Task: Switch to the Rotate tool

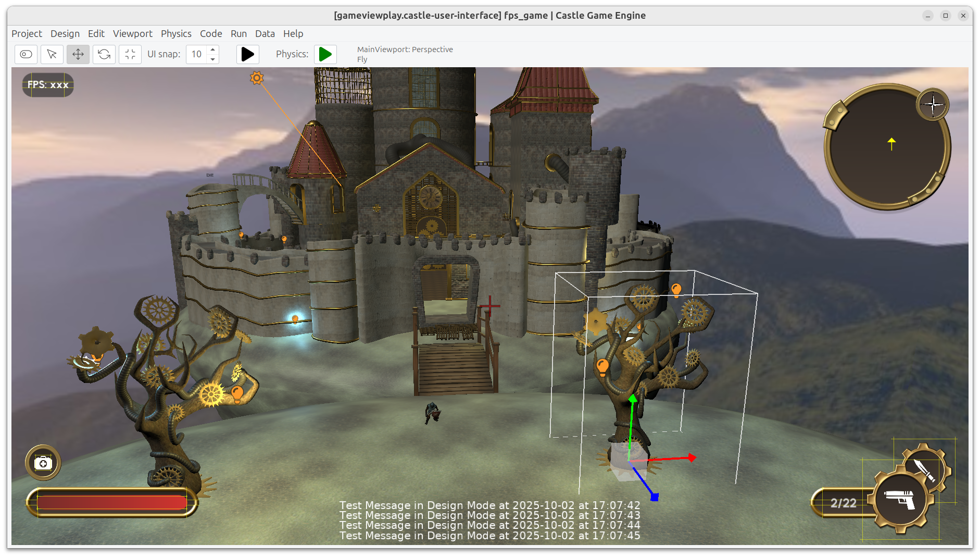Action: coord(104,54)
